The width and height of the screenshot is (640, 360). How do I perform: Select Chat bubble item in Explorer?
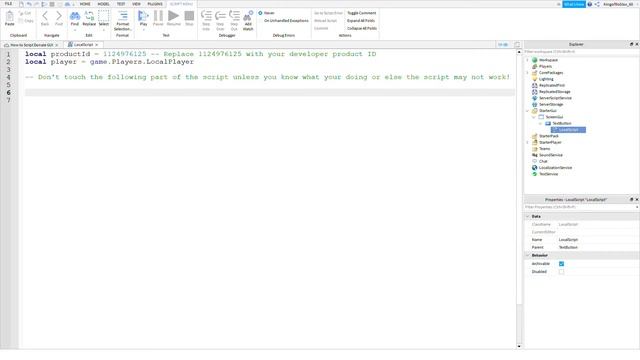[x=542, y=161]
